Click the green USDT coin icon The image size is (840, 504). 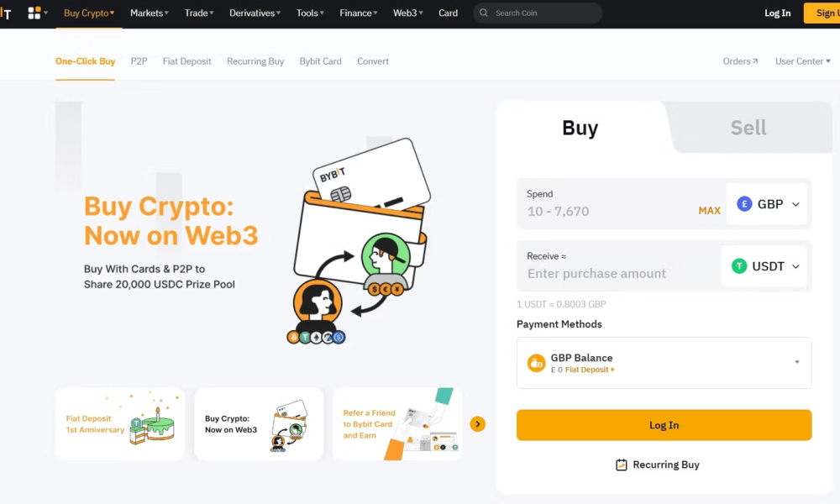[x=739, y=266]
